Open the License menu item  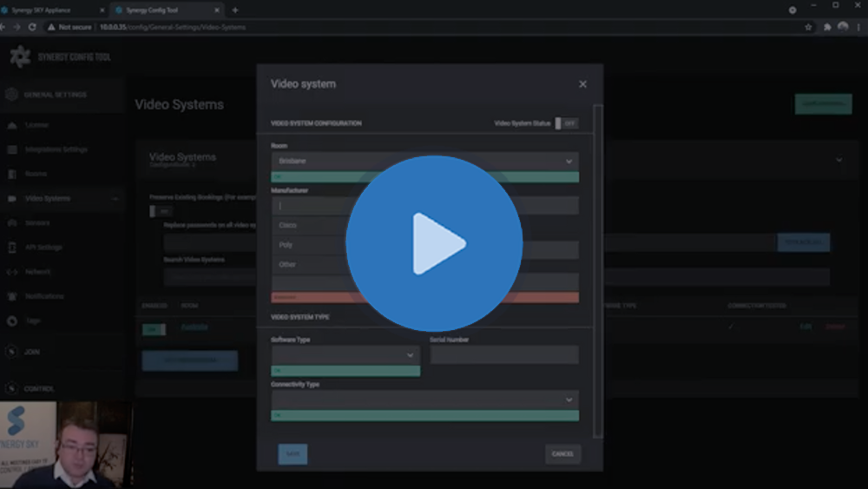click(36, 125)
